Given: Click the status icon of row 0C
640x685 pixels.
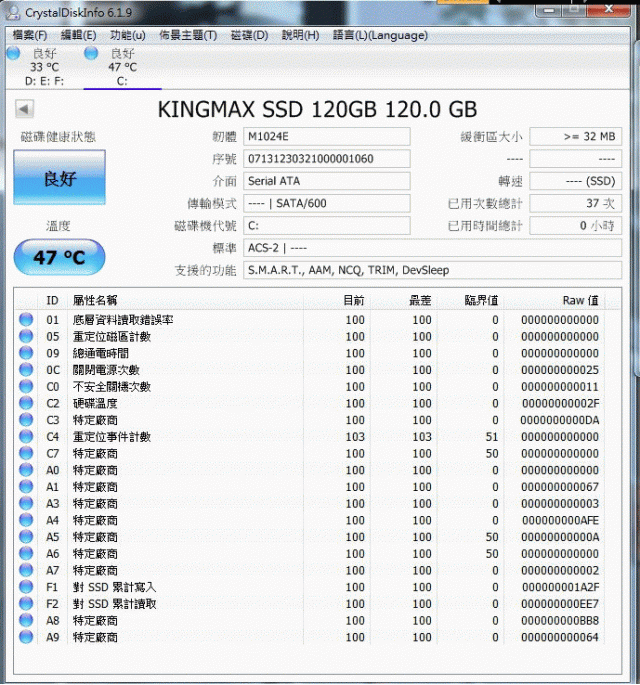Looking at the screenshot, I should [26, 370].
